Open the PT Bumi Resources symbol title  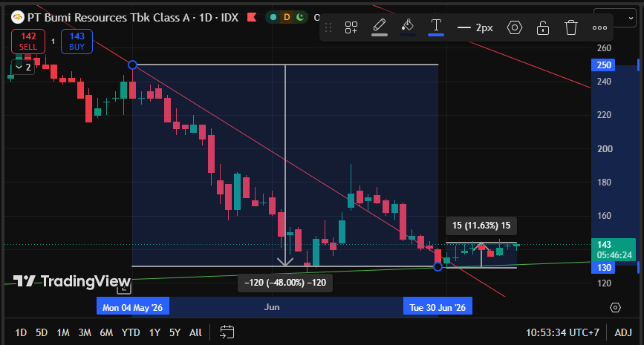(133, 17)
